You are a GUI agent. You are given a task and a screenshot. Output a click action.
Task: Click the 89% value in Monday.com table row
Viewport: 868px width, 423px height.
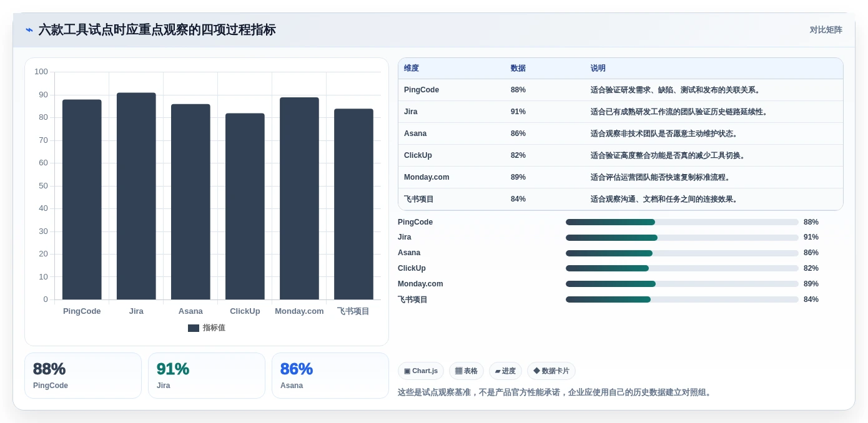tap(518, 177)
